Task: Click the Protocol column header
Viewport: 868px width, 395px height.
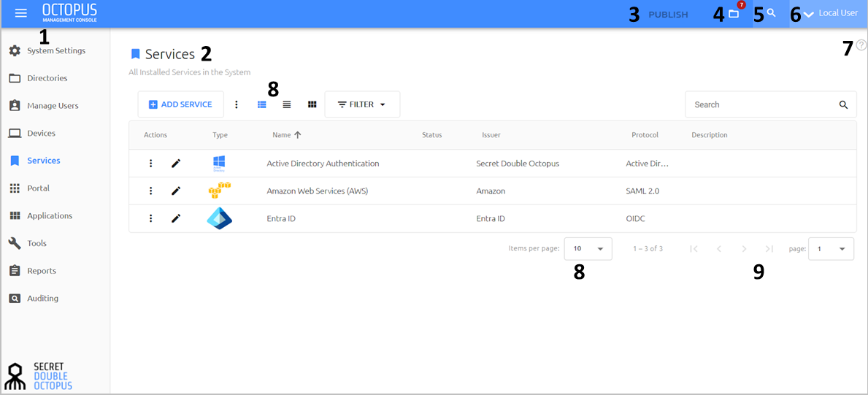Action: (x=645, y=134)
